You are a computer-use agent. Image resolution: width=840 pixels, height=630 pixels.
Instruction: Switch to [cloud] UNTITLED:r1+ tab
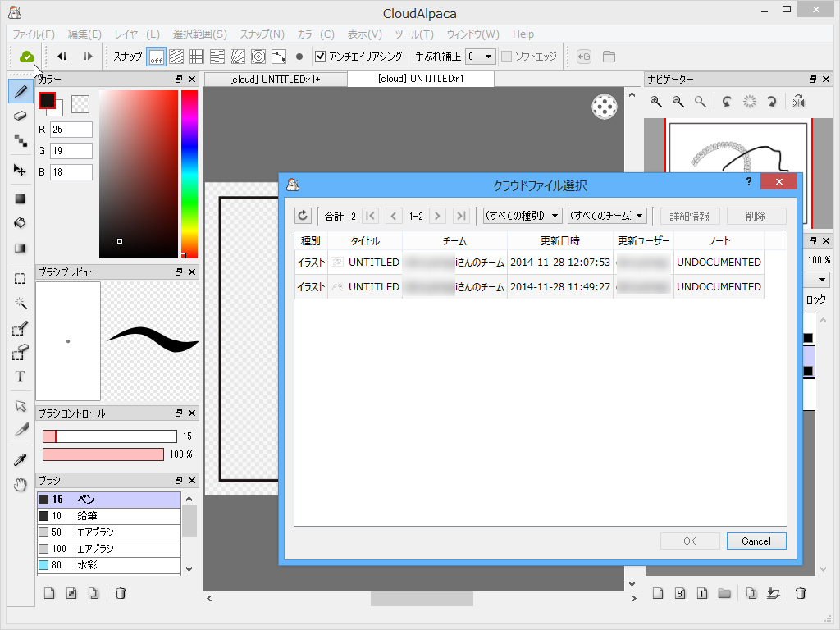(x=275, y=80)
